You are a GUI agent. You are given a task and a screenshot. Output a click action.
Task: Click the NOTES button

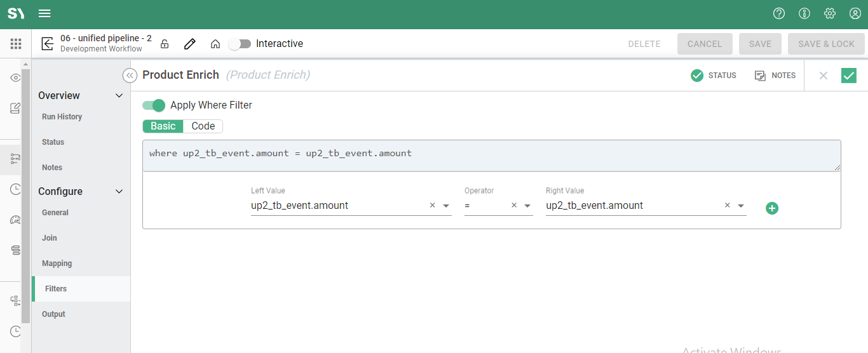pyautogui.click(x=775, y=76)
